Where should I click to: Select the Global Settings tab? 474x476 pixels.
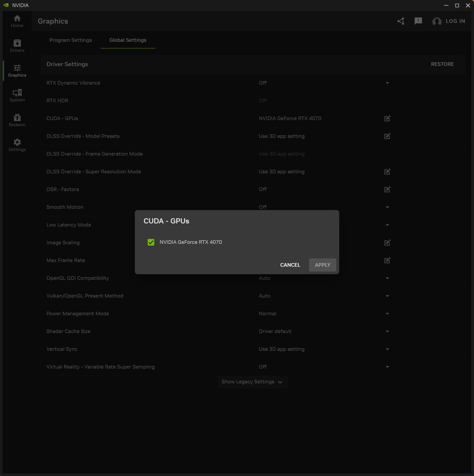[128, 40]
